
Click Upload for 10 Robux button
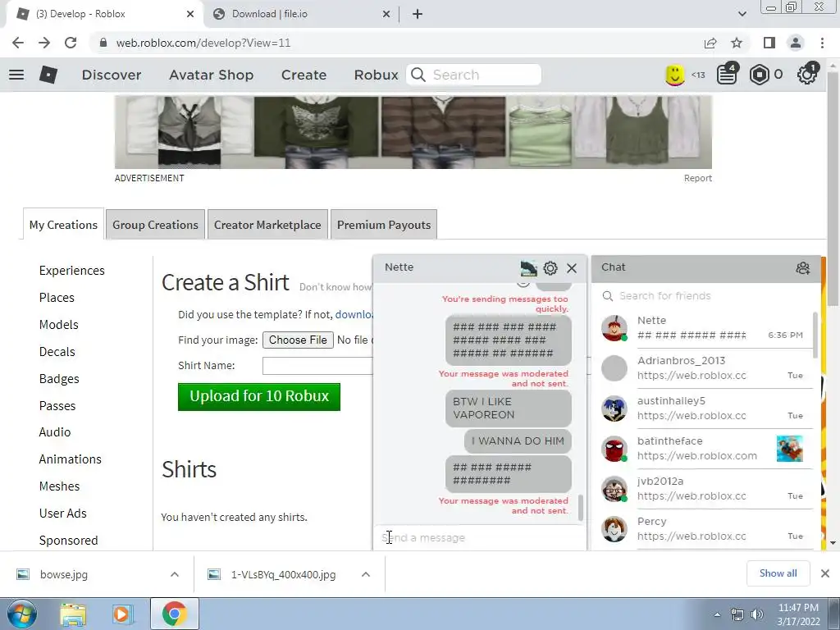(258, 396)
